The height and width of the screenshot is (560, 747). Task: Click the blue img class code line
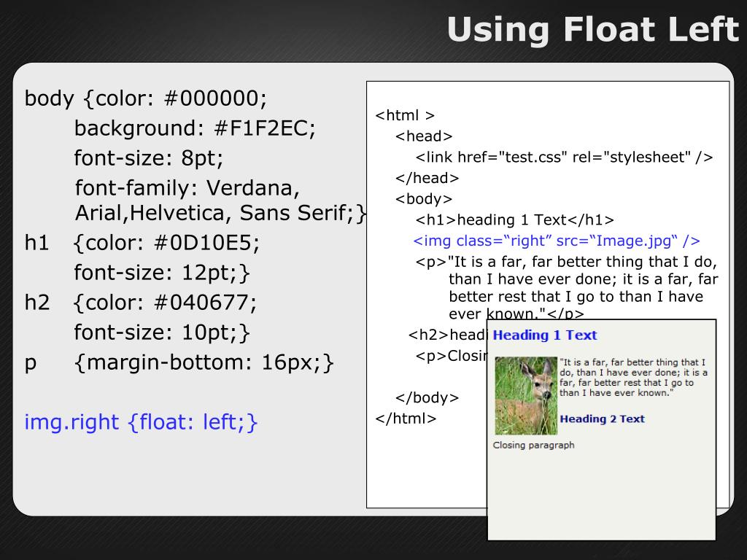click(x=557, y=241)
